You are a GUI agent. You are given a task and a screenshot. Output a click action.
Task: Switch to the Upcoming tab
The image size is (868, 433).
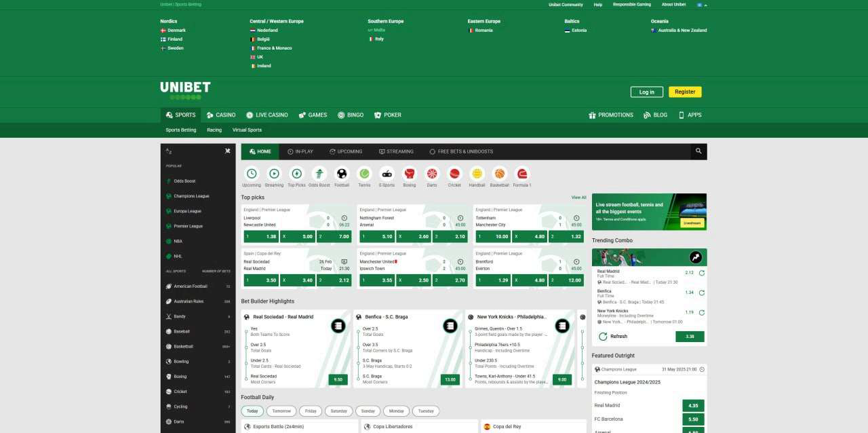346,151
